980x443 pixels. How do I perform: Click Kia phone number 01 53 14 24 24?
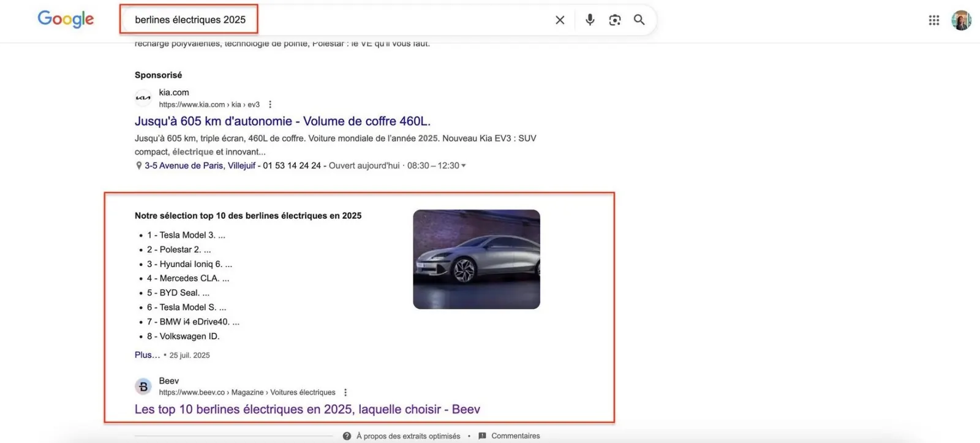click(x=292, y=165)
